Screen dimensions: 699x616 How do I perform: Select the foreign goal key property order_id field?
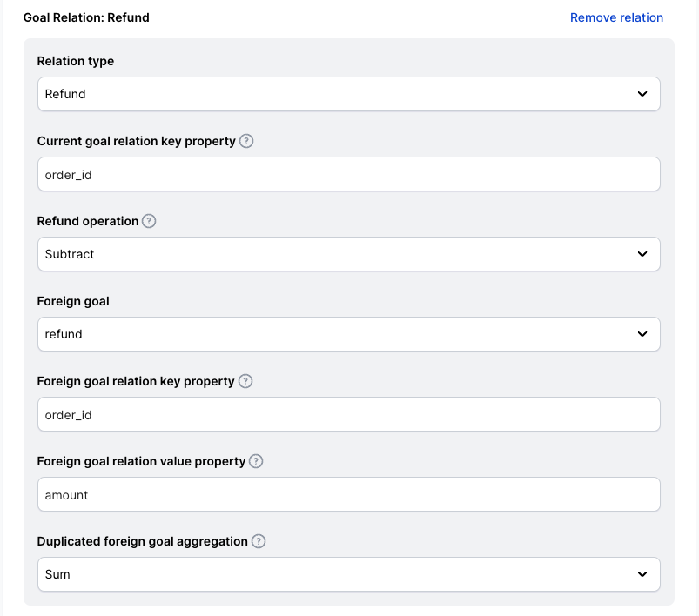click(348, 414)
